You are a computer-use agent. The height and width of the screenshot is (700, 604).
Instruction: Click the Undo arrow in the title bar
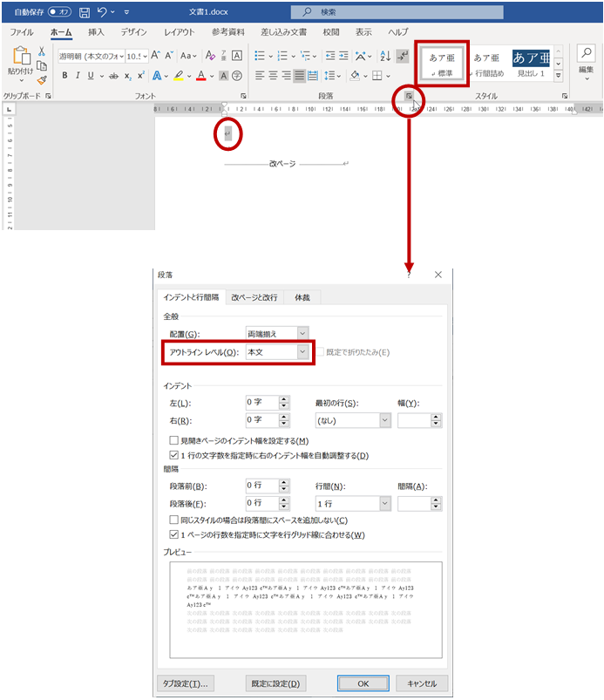[103, 12]
